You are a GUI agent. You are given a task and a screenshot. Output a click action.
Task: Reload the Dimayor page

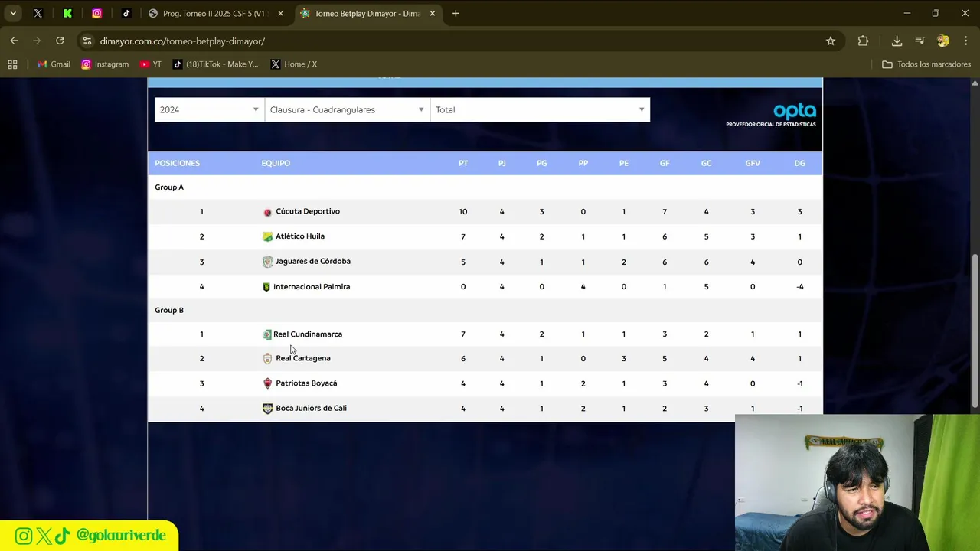point(60,41)
